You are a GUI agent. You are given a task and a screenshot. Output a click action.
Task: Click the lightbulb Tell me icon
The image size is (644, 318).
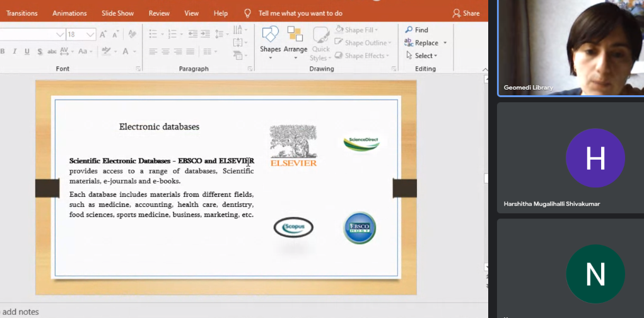click(x=247, y=13)
